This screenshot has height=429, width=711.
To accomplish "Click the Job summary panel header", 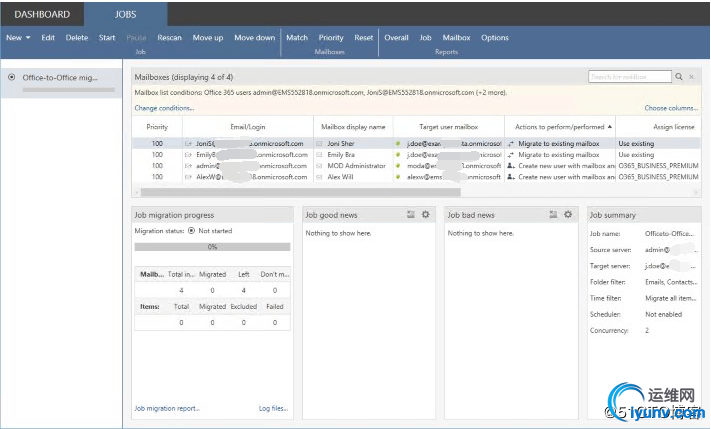I will (x=644, y=215).
